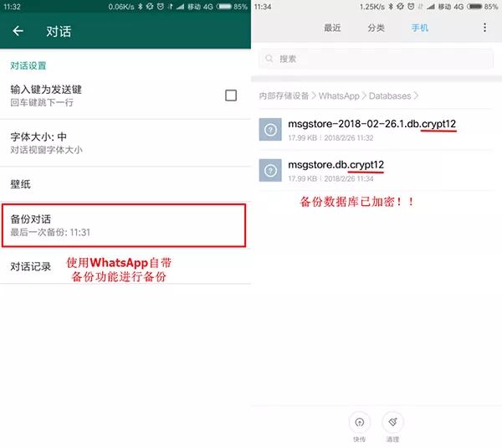Open the 对话记录 chat history entry
The image size is (502, 448).
point(125,266)
